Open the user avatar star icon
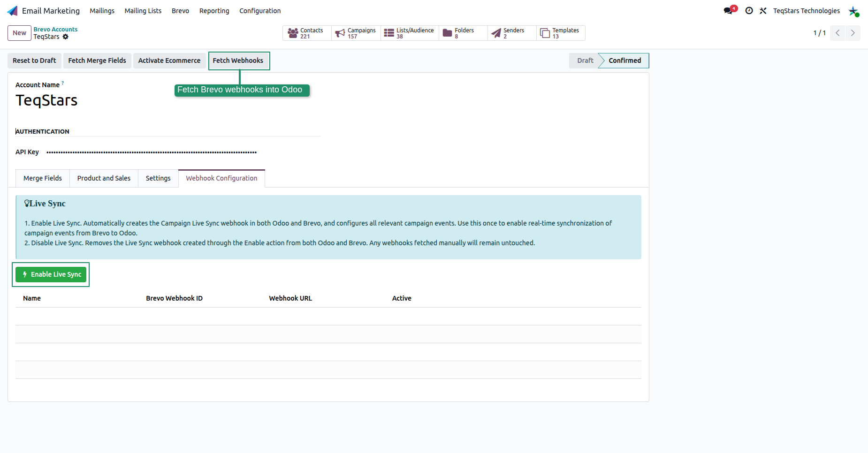Viewport: 868px width, 453px height. click(854, 11)
